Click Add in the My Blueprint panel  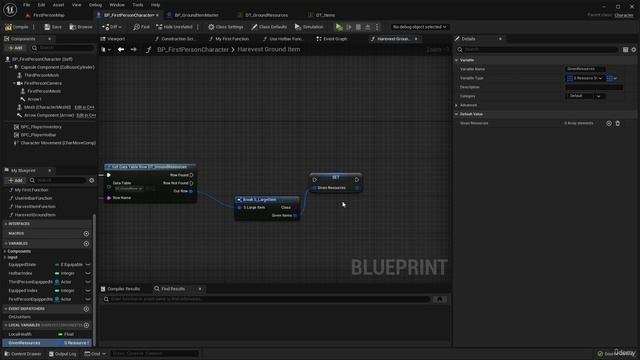(15, 180)
